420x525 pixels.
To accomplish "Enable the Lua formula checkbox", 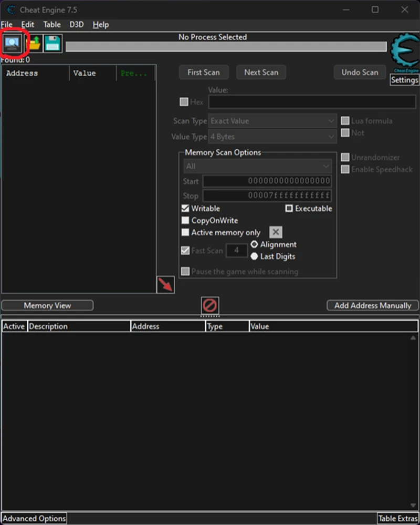I will coord(345,120).
